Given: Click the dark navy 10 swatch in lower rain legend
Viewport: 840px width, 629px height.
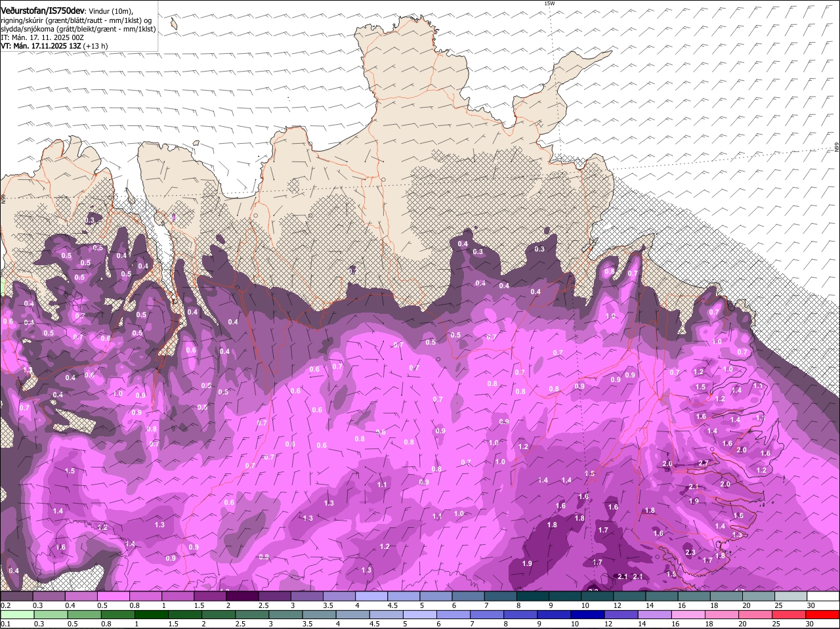Looking at the screenshot, I should 587,615.
